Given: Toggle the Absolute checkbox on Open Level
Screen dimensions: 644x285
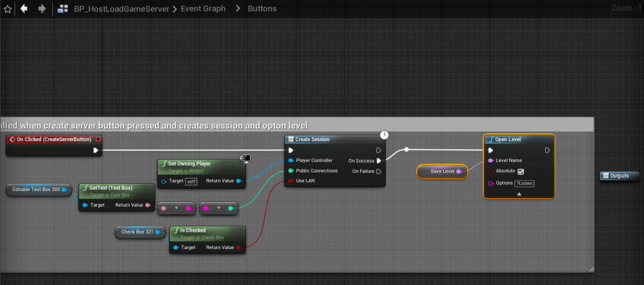Looking at the screenshot, I should click(x=520, y=171).
